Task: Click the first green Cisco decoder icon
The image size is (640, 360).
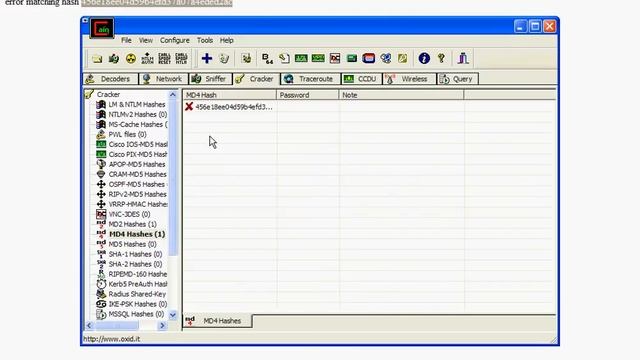Action: (301, 59)
